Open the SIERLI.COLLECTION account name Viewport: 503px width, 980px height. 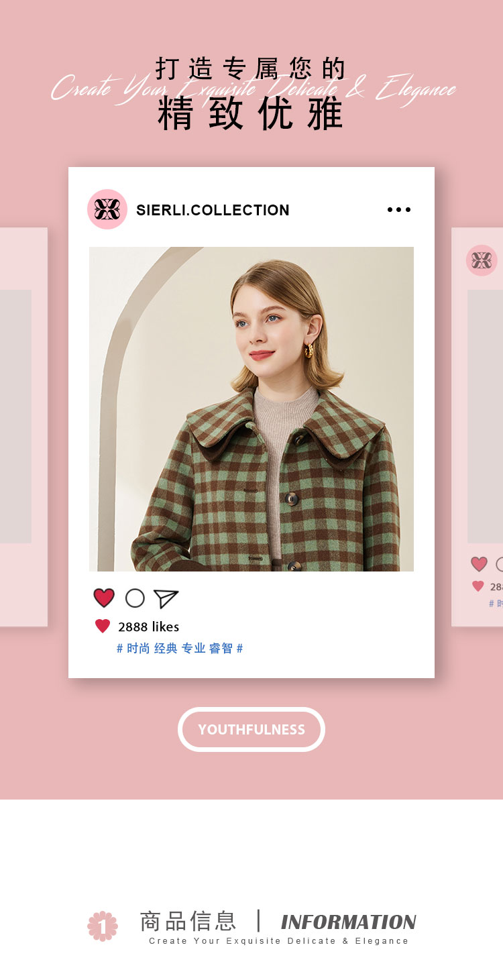point(213,210)
